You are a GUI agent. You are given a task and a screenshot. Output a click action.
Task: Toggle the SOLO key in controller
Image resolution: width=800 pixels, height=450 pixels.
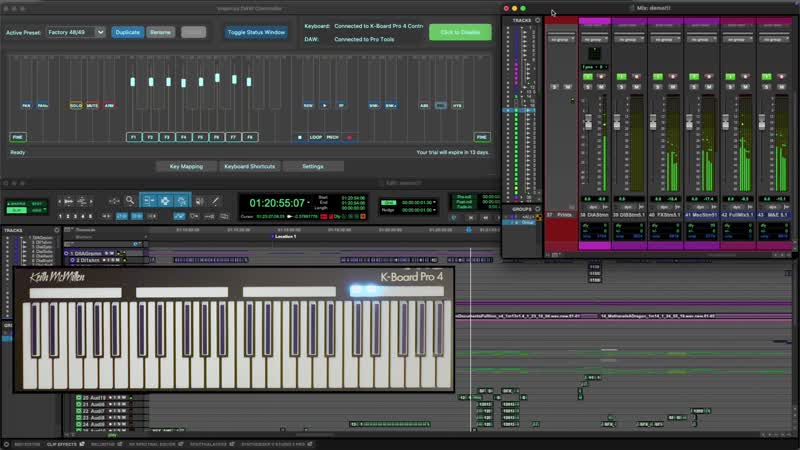(76, 106)
